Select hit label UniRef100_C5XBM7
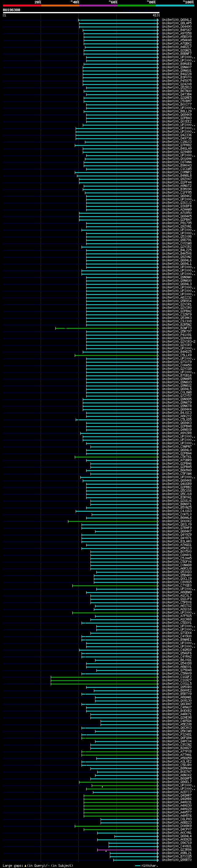Image resolution: width=197 pixels, height=868 pixels. point(176,101)
